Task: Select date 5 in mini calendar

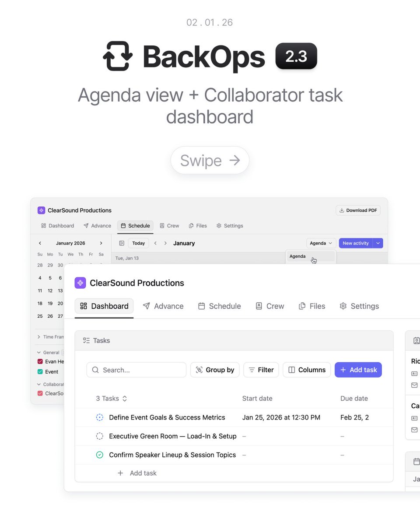Action: [50, 278]
